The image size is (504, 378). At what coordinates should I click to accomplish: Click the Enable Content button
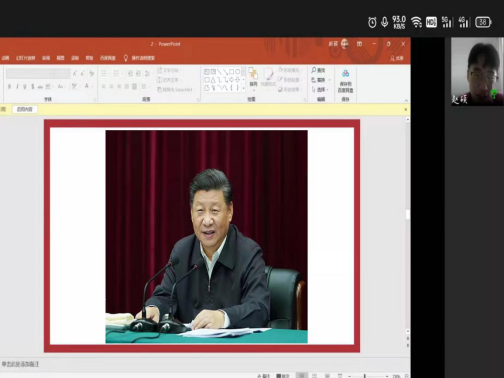coord(25,109)
